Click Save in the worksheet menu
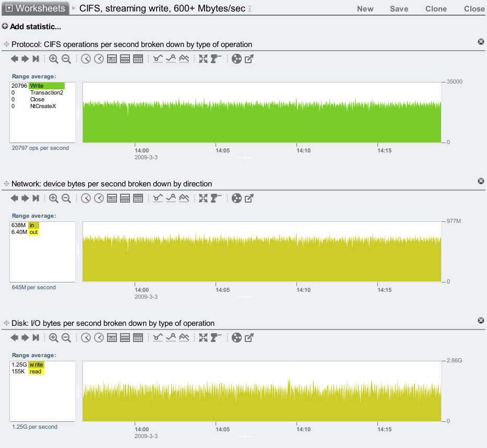Viewport: 487px width, 448px height. 399,8
